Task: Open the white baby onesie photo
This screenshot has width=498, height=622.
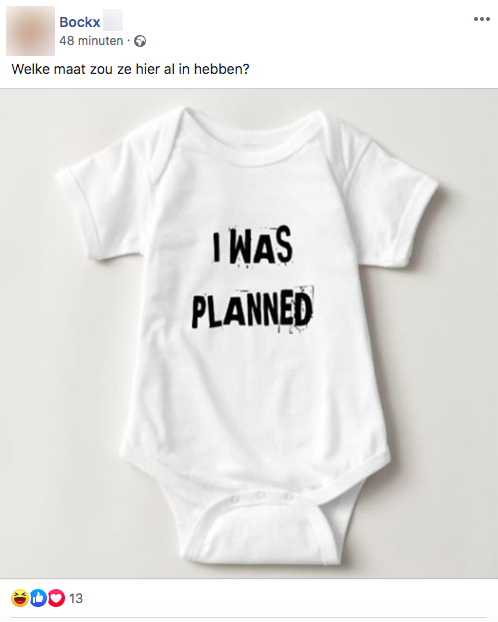Action: (x=249, y=333)
